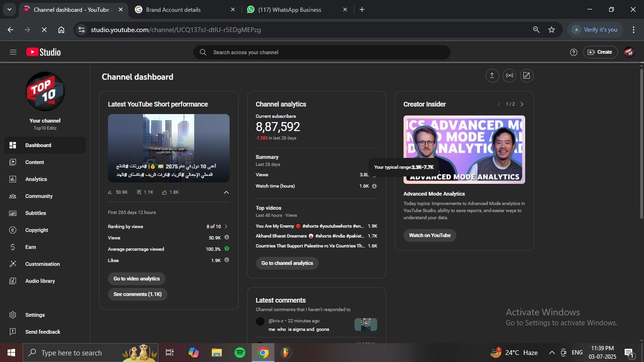Viewport: 644px width, 362px height.
Task: Click the Create button
Action: pos(600,52)
